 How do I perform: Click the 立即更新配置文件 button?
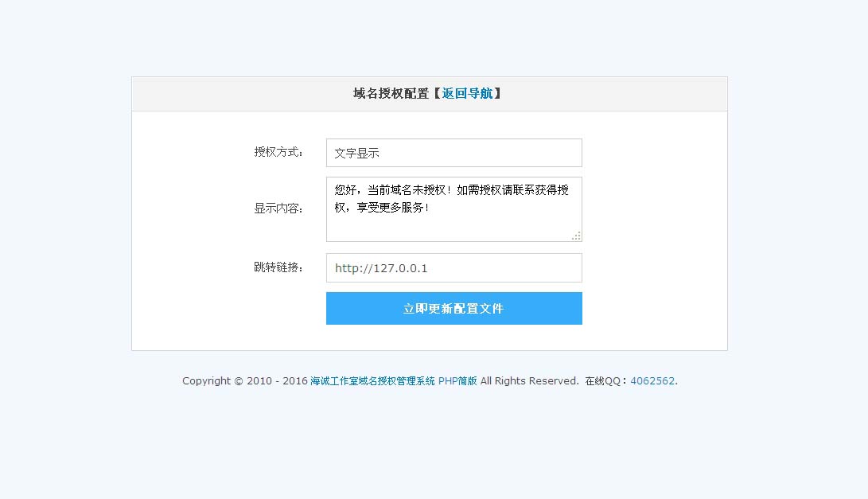pyautogui.click(x=454, y=309)
